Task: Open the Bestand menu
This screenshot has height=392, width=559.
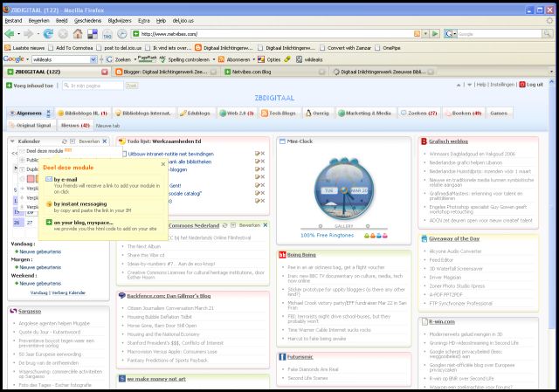Action: (x=14, y=21)
